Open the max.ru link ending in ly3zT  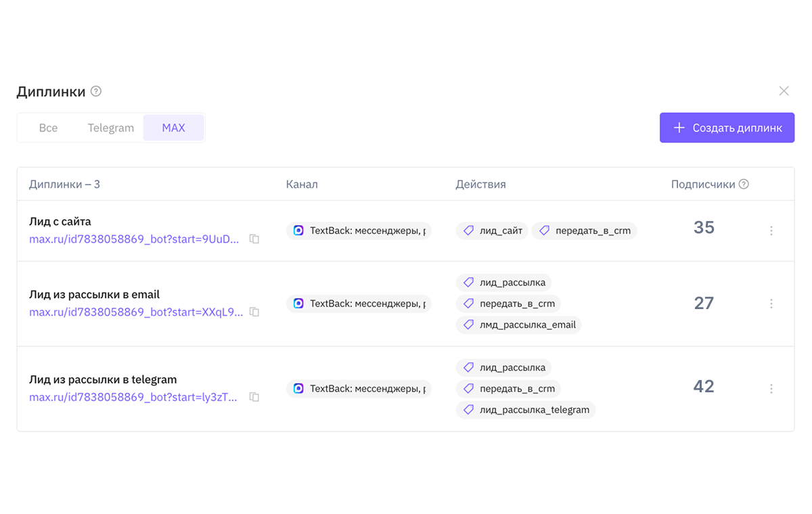[x=133, y=397]
